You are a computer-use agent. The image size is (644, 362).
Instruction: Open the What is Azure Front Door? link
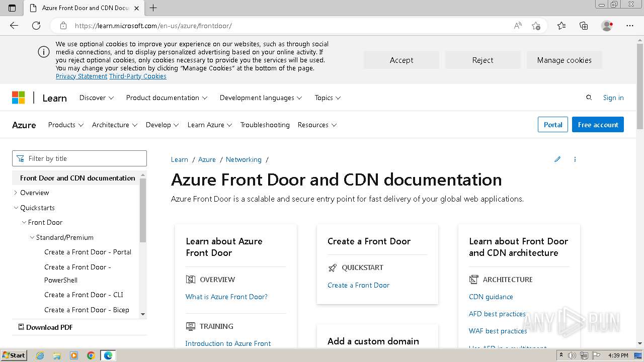(226, 297)
